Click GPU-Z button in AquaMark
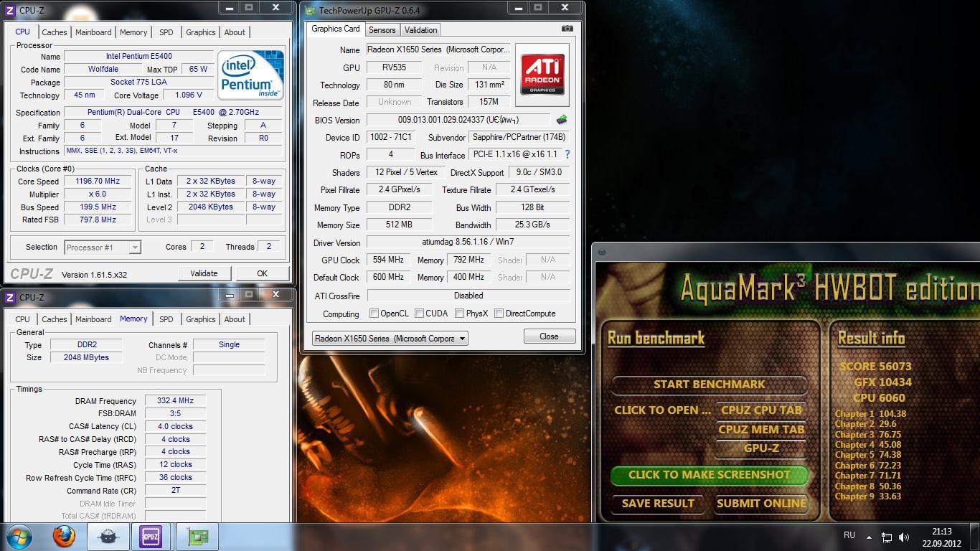 (x=761, y=448)
